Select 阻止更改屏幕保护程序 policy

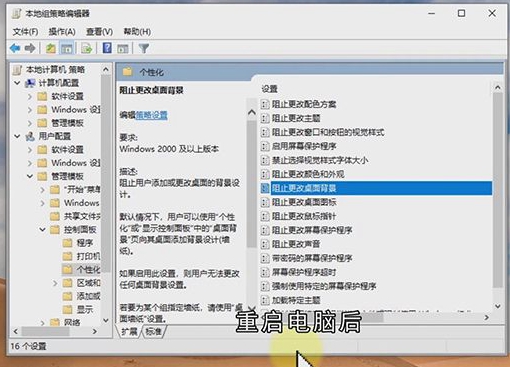click(x=312, y=230)
